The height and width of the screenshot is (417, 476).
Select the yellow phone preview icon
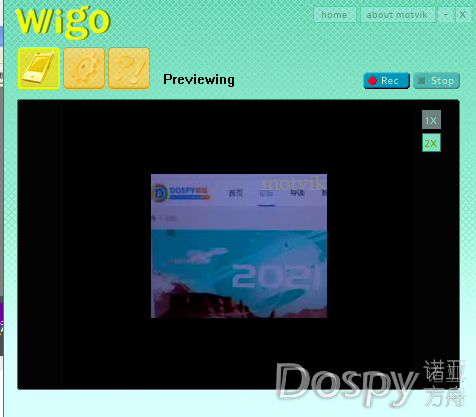coord(39,68)
